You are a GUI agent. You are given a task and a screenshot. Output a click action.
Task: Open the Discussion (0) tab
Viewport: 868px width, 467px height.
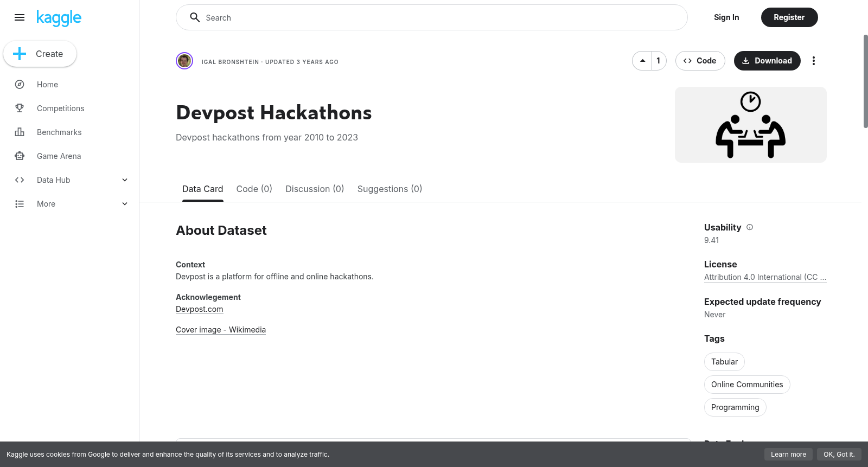315,189
